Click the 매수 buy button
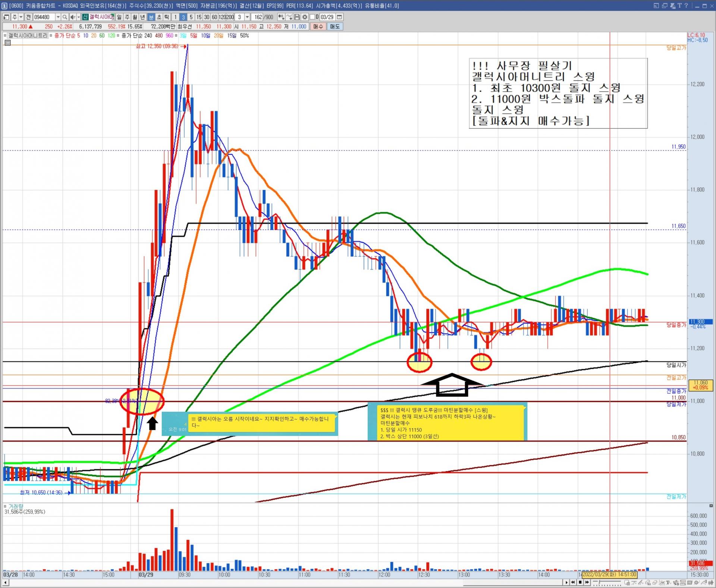Viewport: 716px width, 588px height. click(318, 26)
